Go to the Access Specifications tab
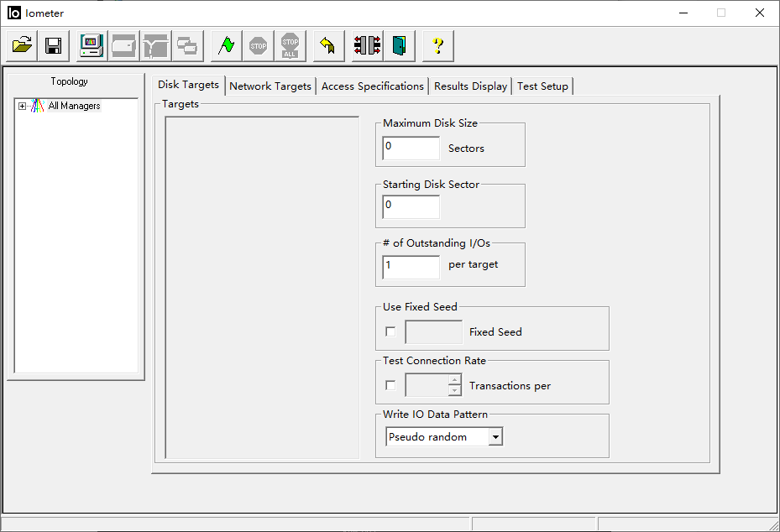 [x=373, y=86]
